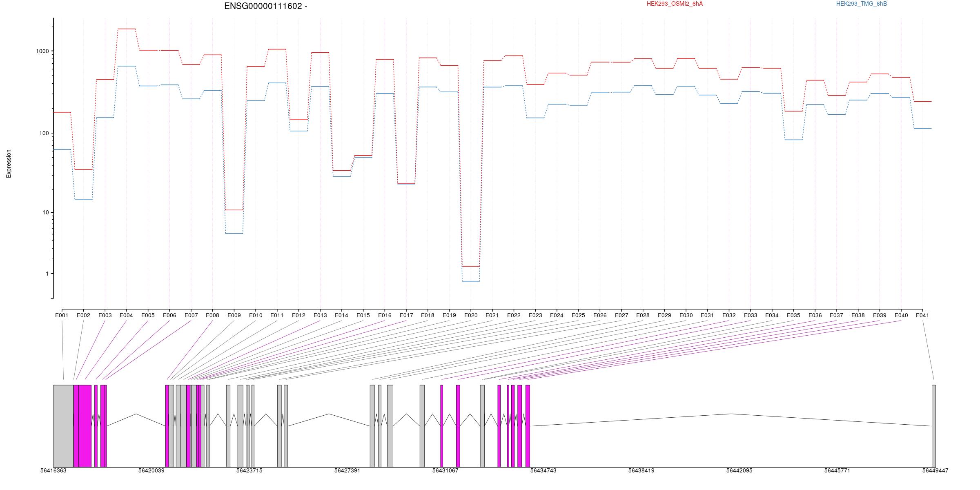Click the 1 y-axis tick label
The height and width of the screenshot is (490, 980).
point(47,274)
